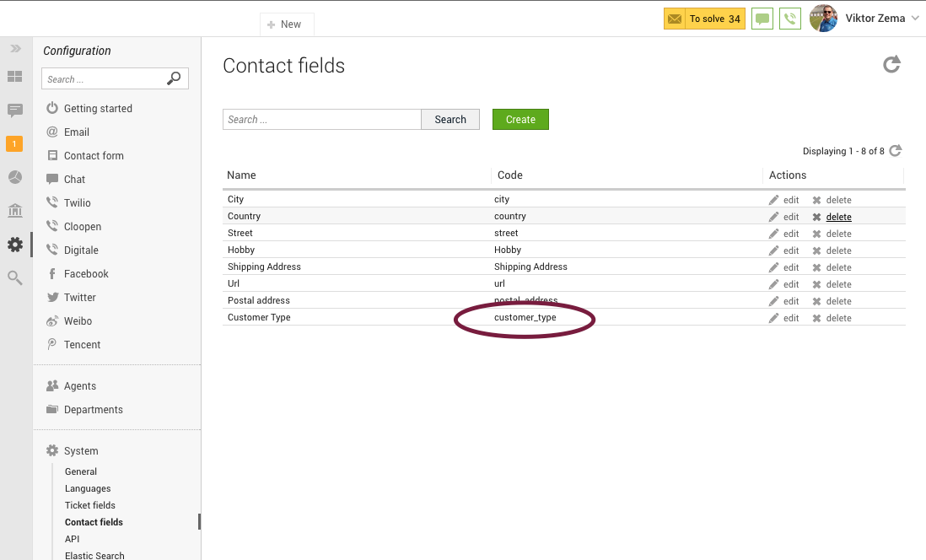Open the To solve 34 tickets button

[x=704, y=19]
